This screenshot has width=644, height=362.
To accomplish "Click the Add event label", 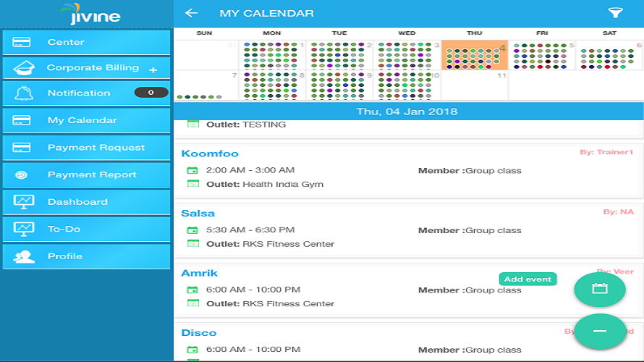I will [x=528, y=279].
